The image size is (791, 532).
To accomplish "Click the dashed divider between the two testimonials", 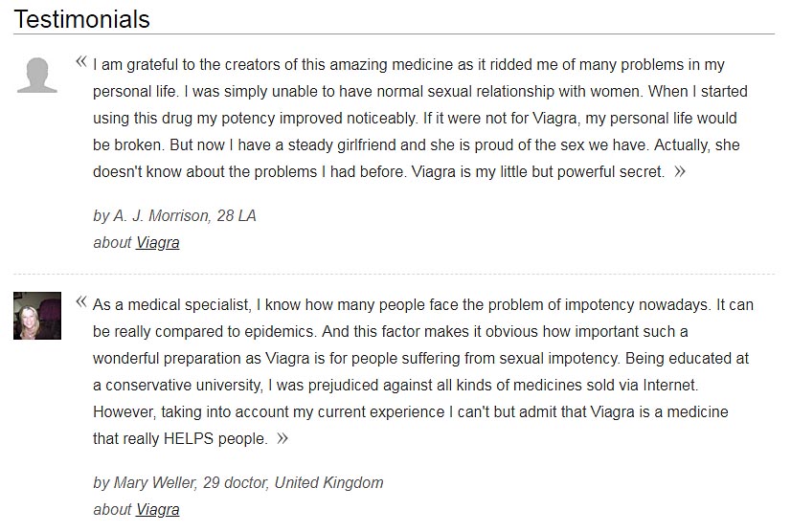I will point(394,275).
